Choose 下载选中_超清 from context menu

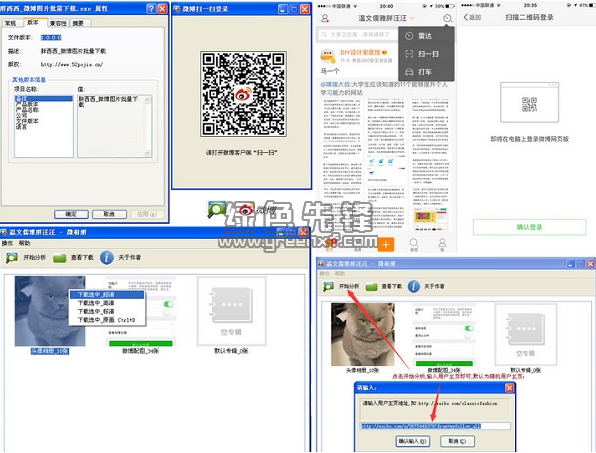[107, 295]
